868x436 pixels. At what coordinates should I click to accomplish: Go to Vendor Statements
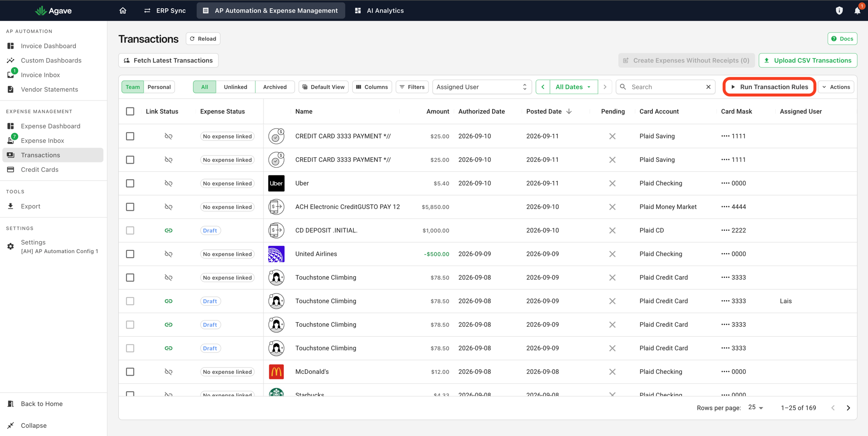click(49, 90)
